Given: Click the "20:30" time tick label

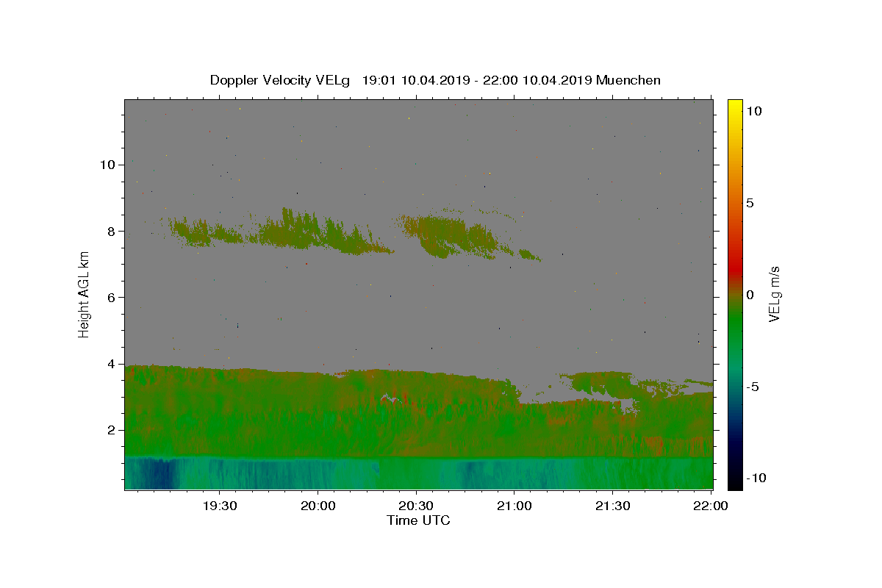Looking at the screenshot, I should click(x=417, y=506).
